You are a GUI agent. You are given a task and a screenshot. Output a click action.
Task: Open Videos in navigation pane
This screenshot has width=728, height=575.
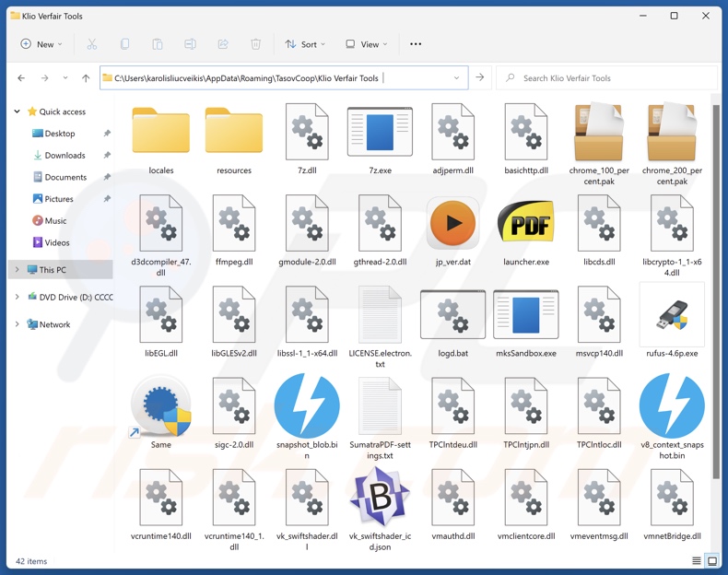(56, 242)
